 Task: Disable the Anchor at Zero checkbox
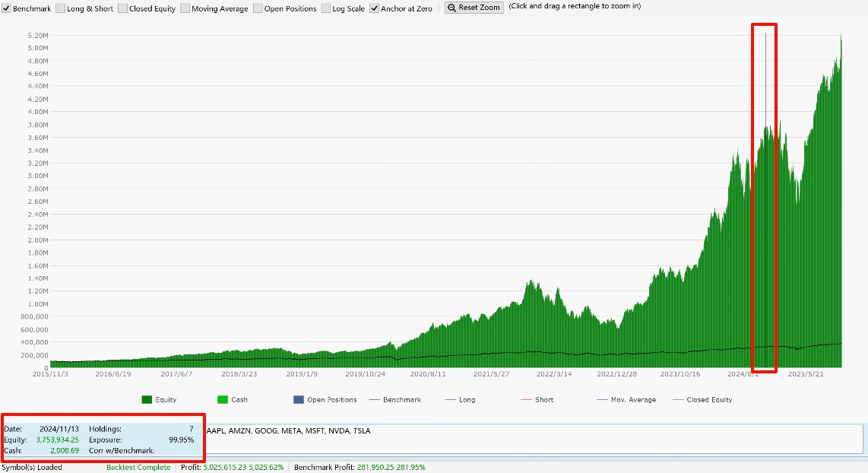pyautogui.click(x=375, y=8)
